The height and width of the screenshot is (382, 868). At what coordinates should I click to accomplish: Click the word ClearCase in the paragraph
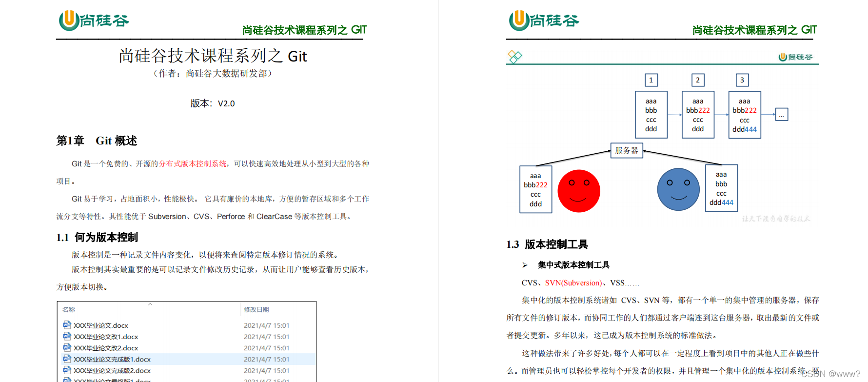(274, 217)
